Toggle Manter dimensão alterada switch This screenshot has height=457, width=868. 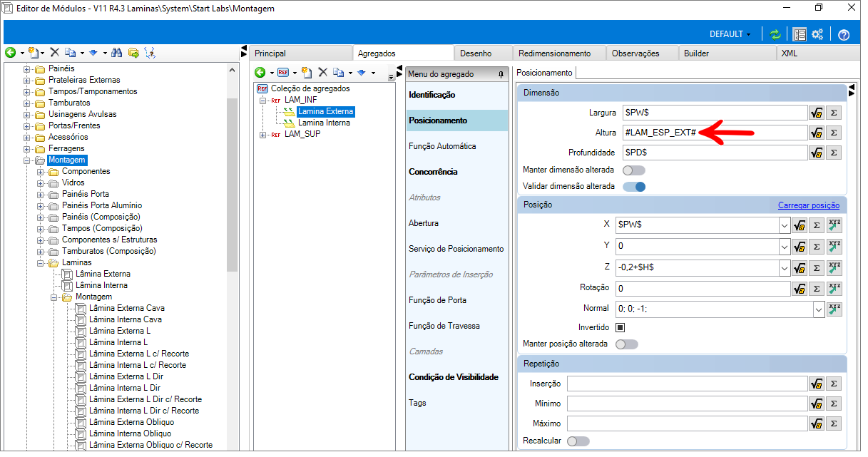pos(633,170)
